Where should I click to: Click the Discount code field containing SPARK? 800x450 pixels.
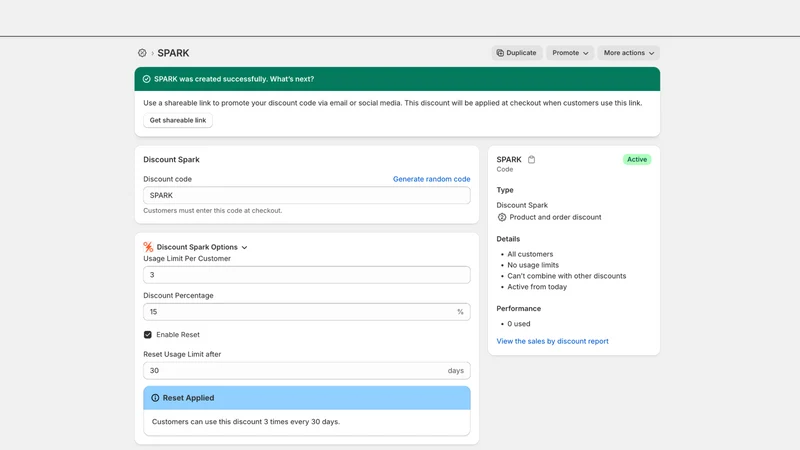(307, 195)
